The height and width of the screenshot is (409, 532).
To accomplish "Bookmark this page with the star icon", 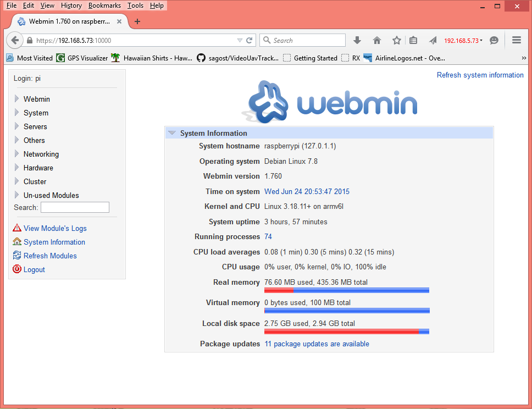I will tap(397, 40).
